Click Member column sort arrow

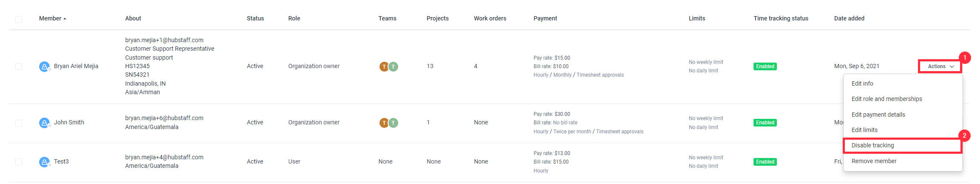pos(65,19)
